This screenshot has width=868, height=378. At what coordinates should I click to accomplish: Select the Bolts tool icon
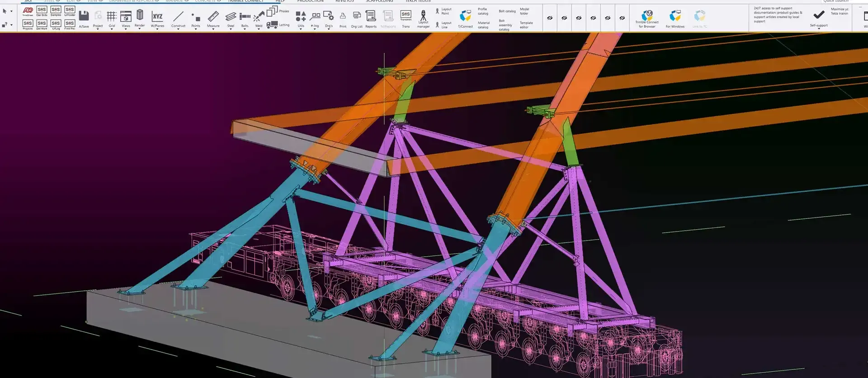pyautogui.click(x=245, y=17)
